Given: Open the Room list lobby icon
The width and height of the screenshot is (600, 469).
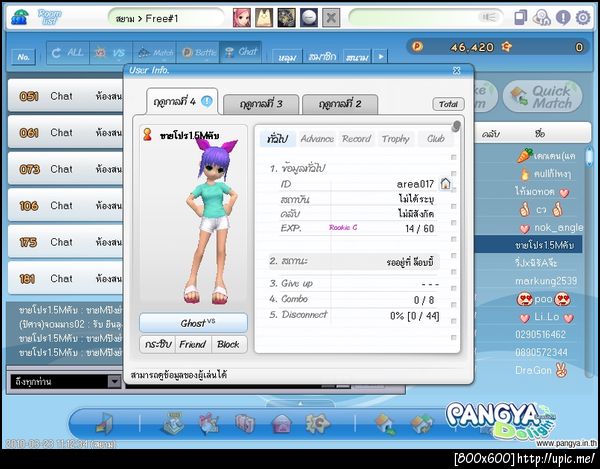Looking at the screenshot, I should click(20, 17).
